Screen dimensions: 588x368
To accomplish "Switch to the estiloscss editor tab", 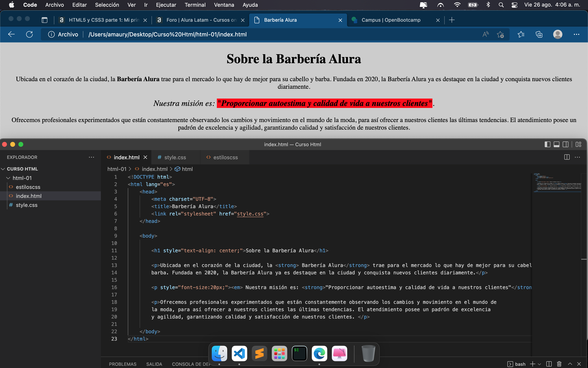I will pos(225,157).
